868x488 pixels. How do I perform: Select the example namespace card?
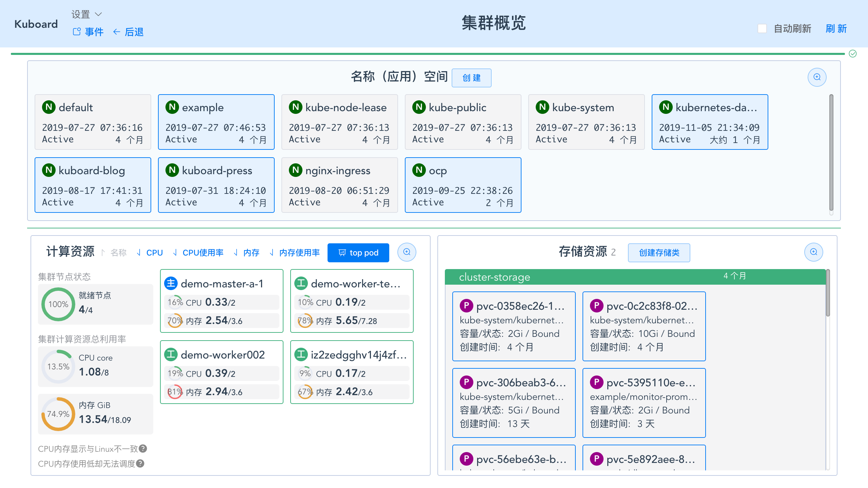point(216,121)
